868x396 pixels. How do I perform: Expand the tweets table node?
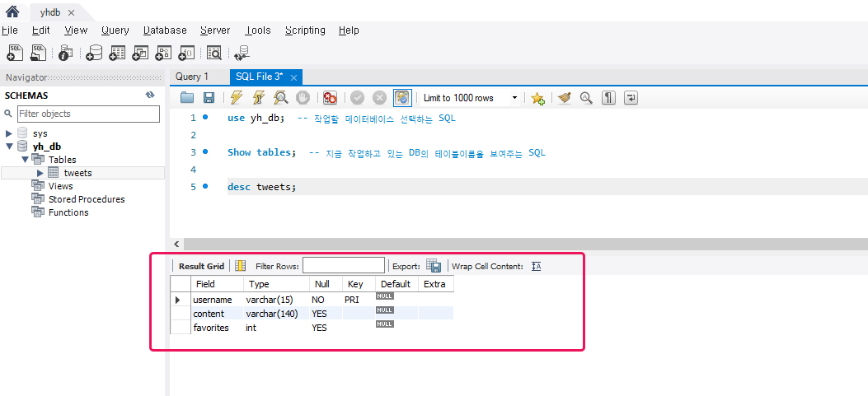click(40, 173)
